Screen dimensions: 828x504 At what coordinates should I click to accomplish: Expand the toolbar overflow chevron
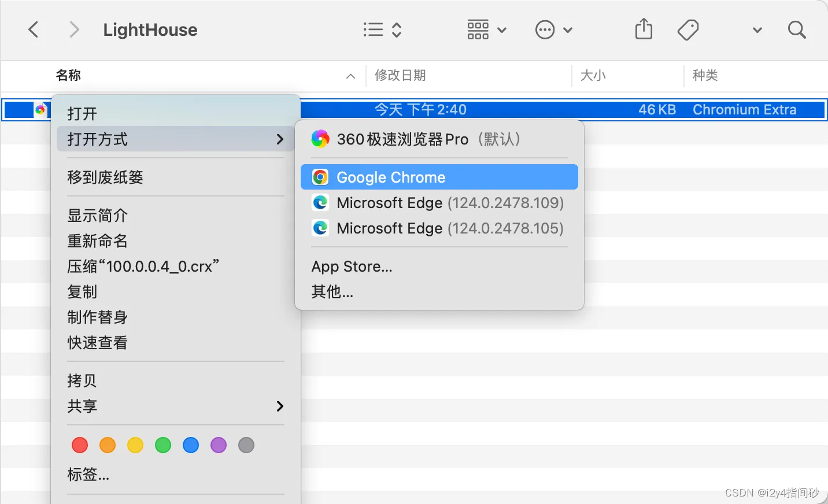pyautogui.click(x=757, y=30)
